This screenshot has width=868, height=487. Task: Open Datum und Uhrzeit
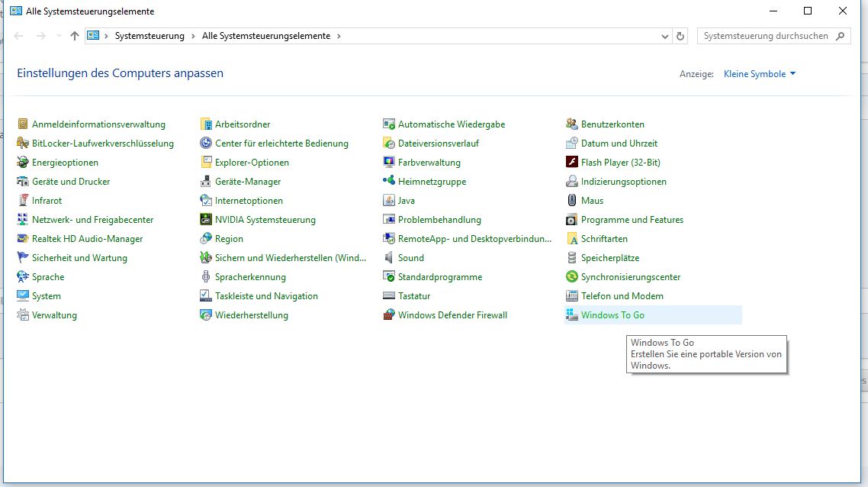(619, 143)
